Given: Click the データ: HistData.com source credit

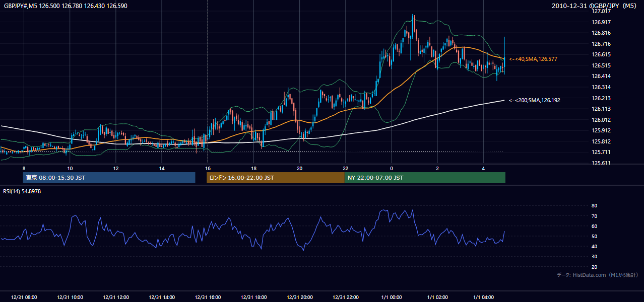Looking at the screenshot, I should (598, 275).
